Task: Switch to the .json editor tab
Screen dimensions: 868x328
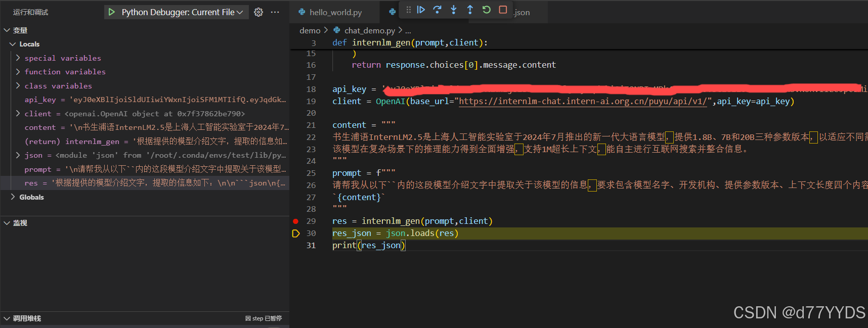Action: click(x=521, y=12)
